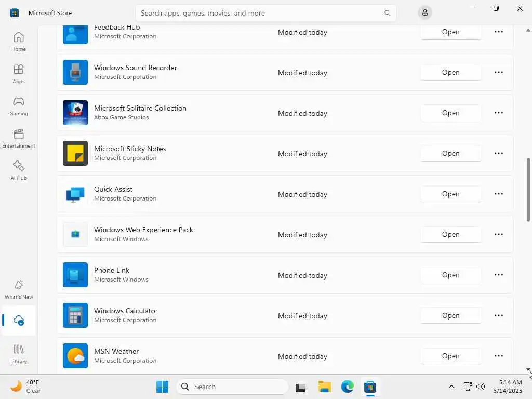Open the Feedback Hub app icon

[x=75, y=35]
